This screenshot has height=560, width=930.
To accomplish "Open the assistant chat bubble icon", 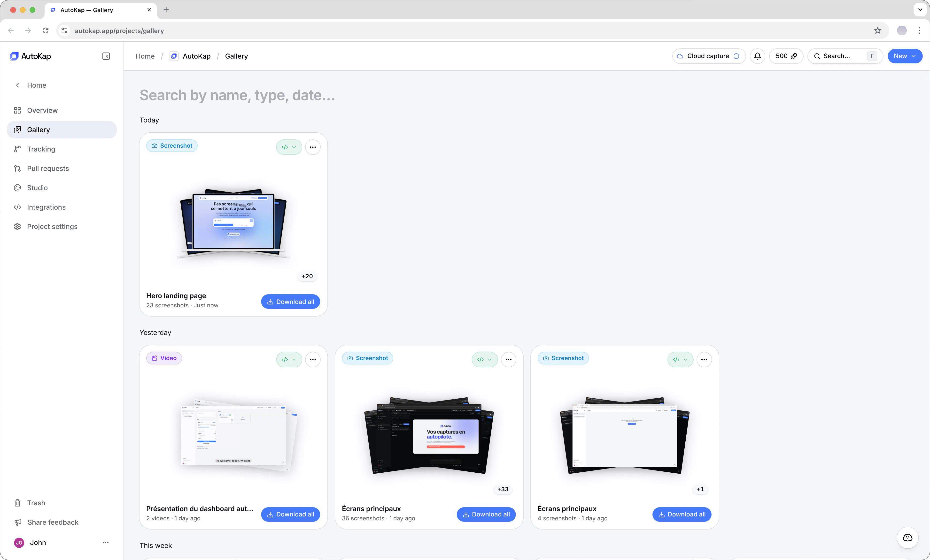I will [907, 538].
